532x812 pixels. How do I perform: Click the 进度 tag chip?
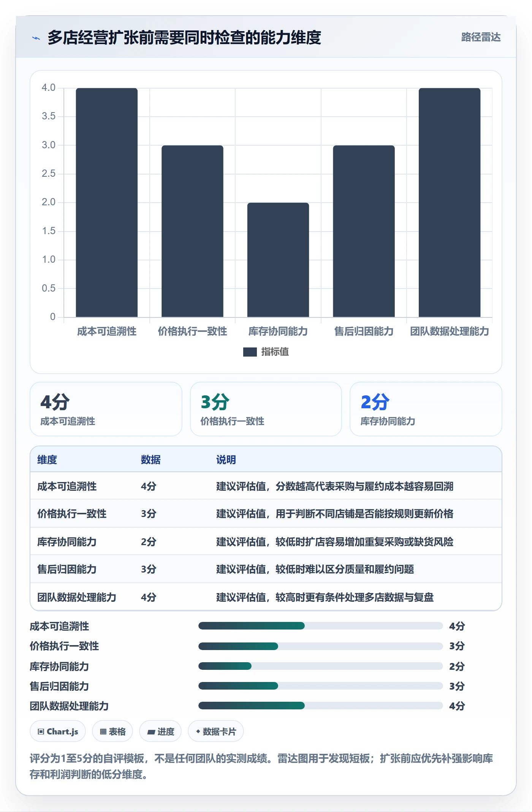160,731
